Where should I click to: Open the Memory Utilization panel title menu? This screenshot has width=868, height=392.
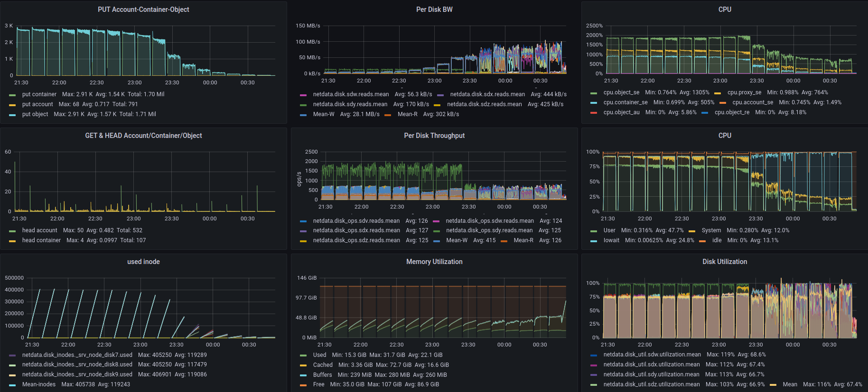(x=434, y=262)
